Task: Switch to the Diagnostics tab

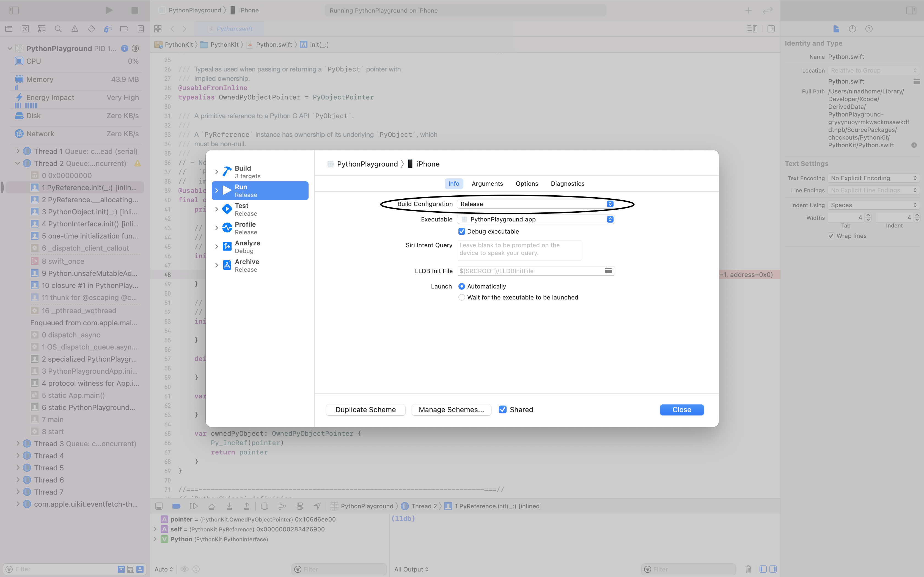Action: tap(567, 184)
